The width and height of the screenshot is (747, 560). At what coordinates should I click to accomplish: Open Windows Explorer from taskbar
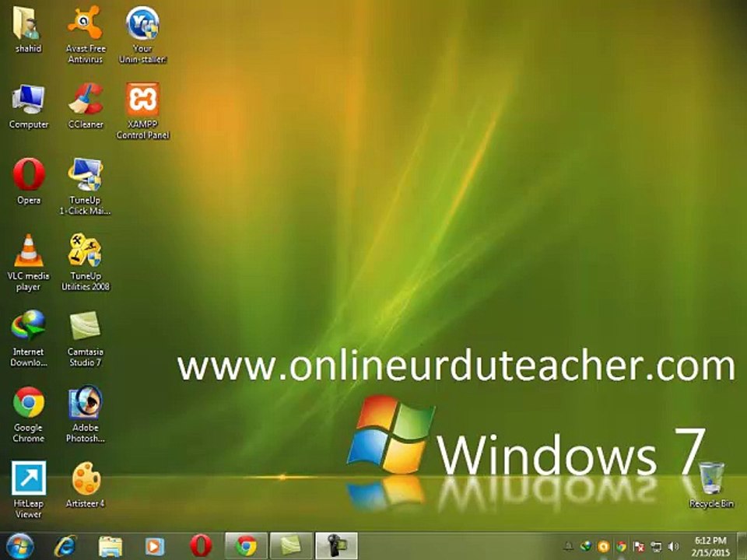110,546
